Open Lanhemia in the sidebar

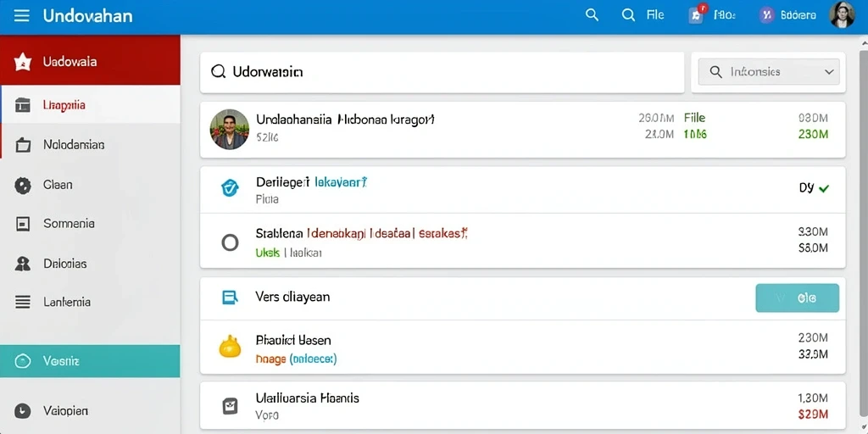point(90,303)
